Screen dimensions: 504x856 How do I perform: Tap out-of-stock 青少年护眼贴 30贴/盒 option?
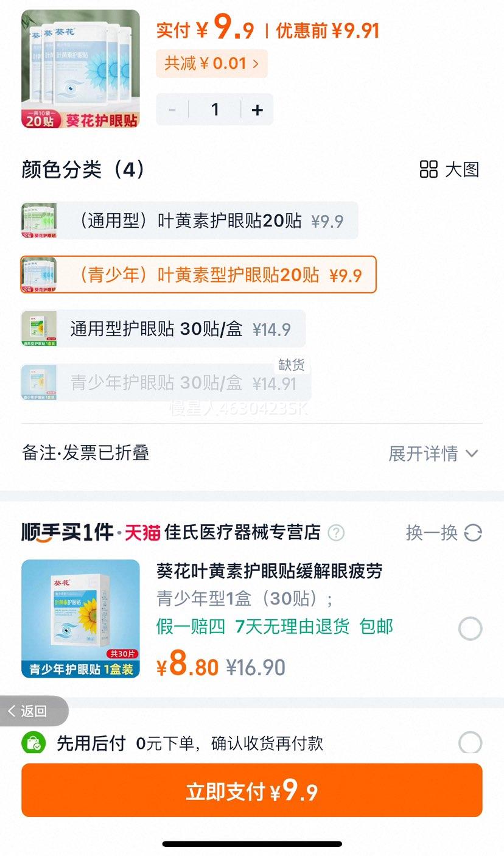166,383
